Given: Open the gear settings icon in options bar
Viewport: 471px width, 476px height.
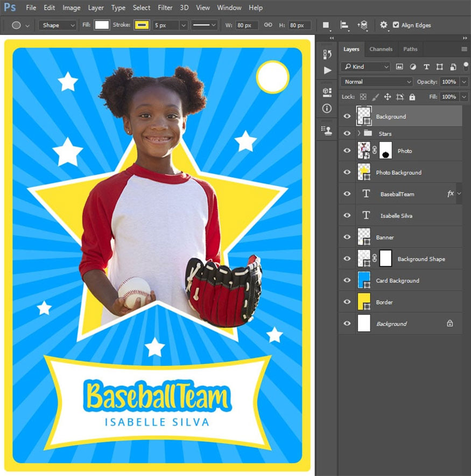Looking at the screenshot, I should [383, 25].
